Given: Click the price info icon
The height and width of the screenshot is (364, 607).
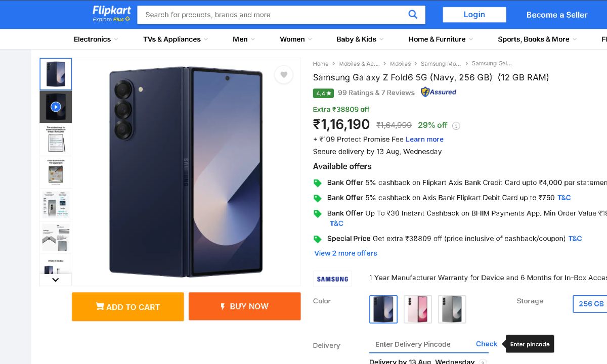Looking at the screenshot, I should pyautogui.click(x=456, y=126).
